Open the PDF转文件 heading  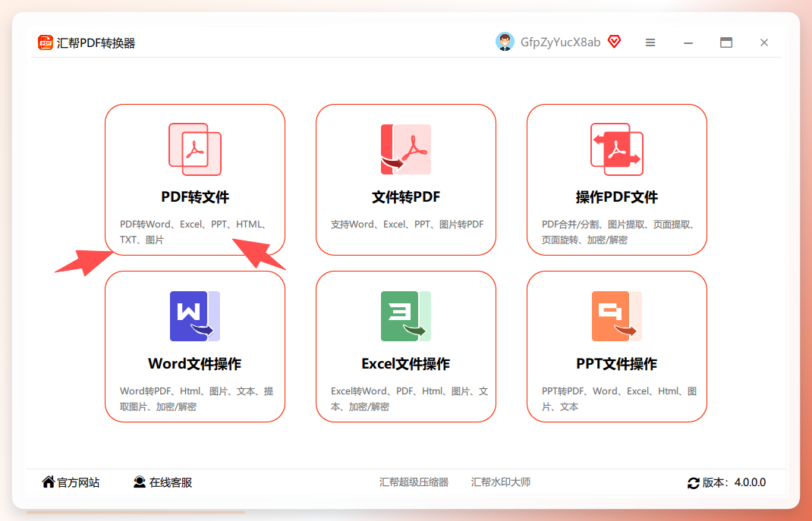[195, 197]
